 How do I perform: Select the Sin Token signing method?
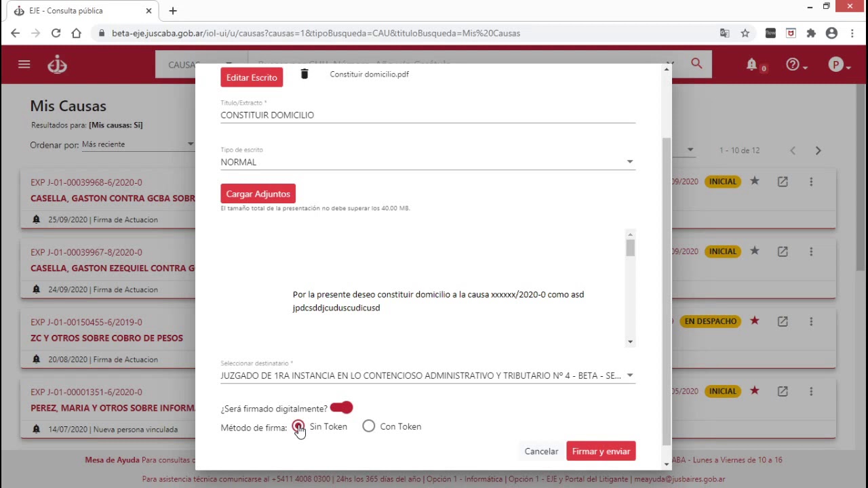[298, 426]
